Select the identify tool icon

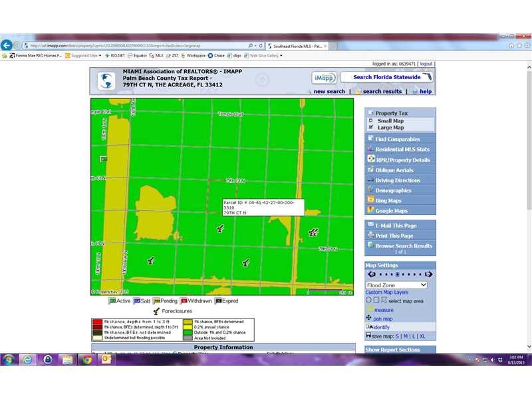(369, 327)
